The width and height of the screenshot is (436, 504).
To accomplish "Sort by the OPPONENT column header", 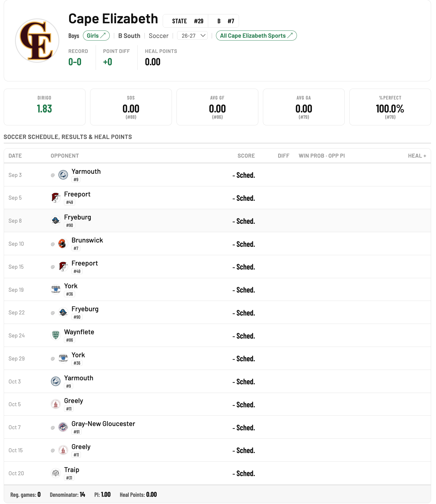I will pyautogui.click(x=65, y=156).
